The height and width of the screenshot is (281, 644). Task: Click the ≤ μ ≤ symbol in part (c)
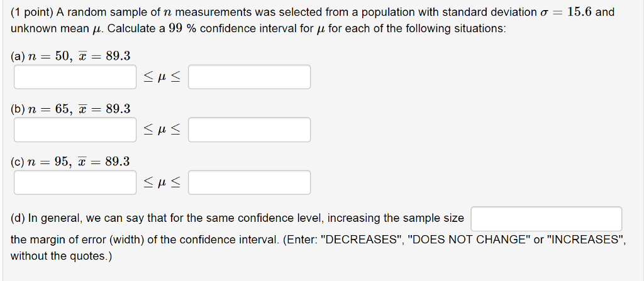click(x=162, y=183)
